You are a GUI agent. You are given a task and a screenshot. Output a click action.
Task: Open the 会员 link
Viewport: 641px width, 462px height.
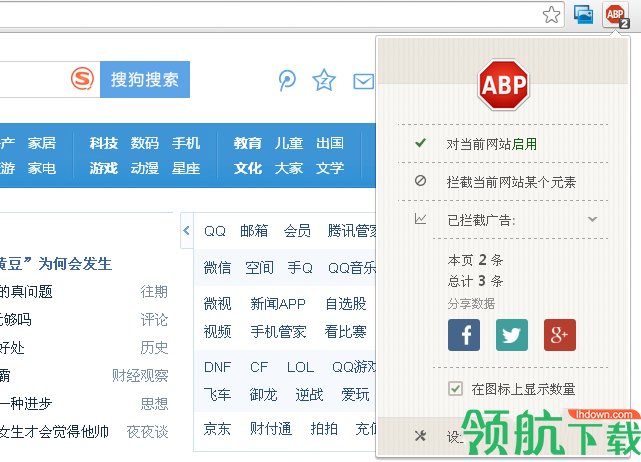[x=297, y=231]
